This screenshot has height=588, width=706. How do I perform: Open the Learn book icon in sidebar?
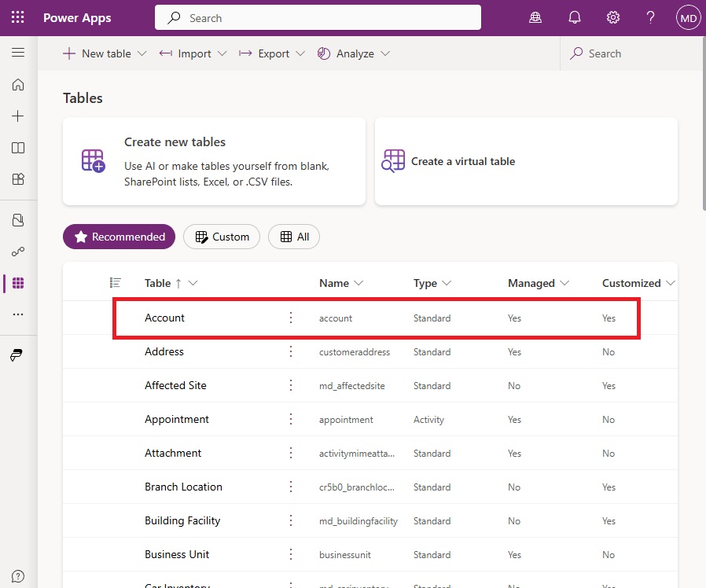[18, 148]
